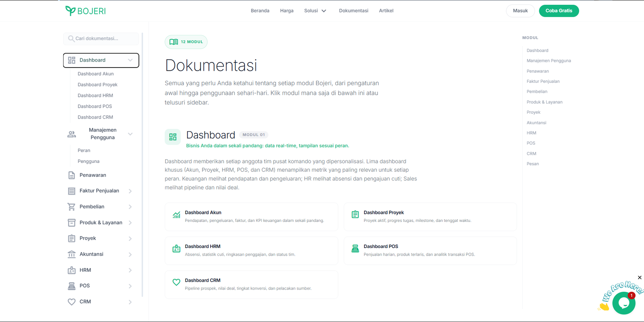Screen dimensions: 644x322
Task: Collapse the Manajemen Pengguna section chevron
Action: pos(130,134)
